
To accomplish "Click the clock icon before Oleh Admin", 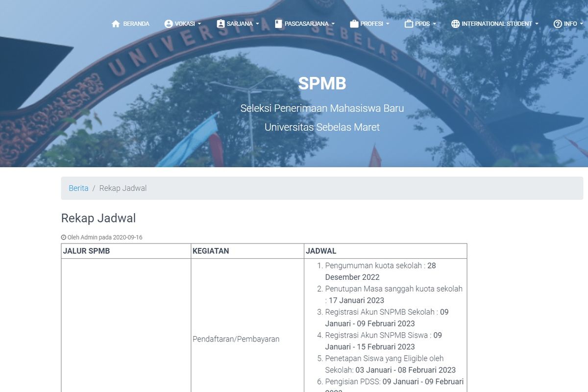I will [64, 237].
